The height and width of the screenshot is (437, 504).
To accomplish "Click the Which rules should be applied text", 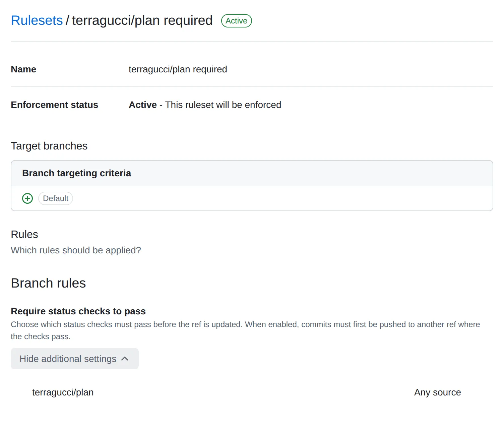I will (76, 250).
